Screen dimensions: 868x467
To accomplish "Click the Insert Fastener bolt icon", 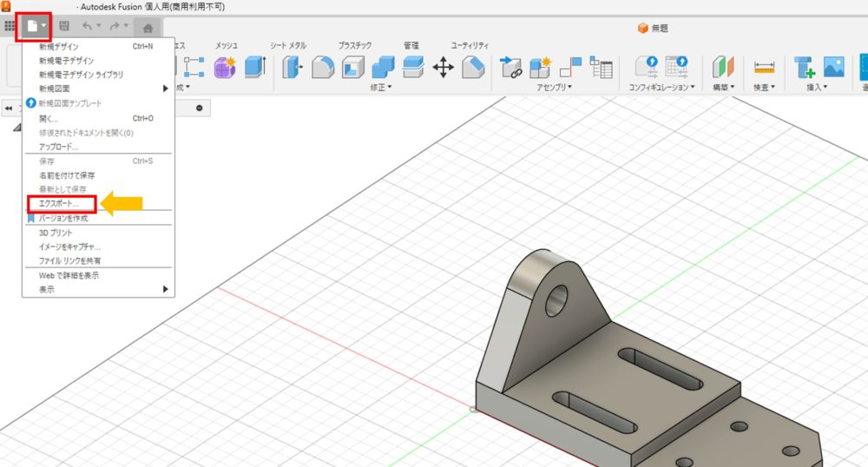I will tap(805, 68).
